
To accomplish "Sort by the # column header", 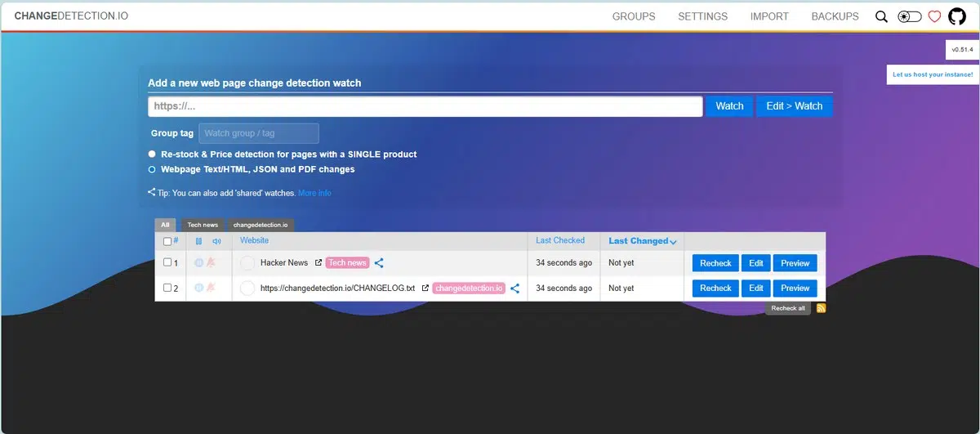I will (x=176, y=241).
